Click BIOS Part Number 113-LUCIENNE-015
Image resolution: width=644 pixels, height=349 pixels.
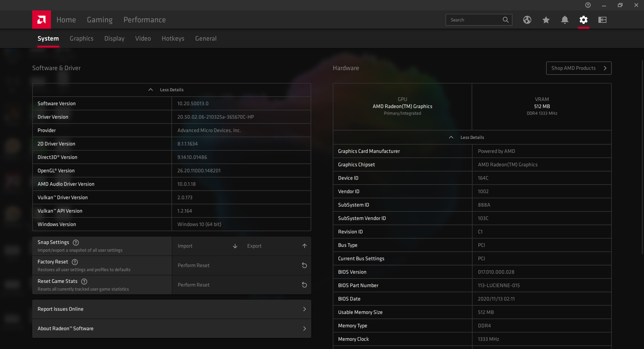pyautogui.click(x=499, y=286)
